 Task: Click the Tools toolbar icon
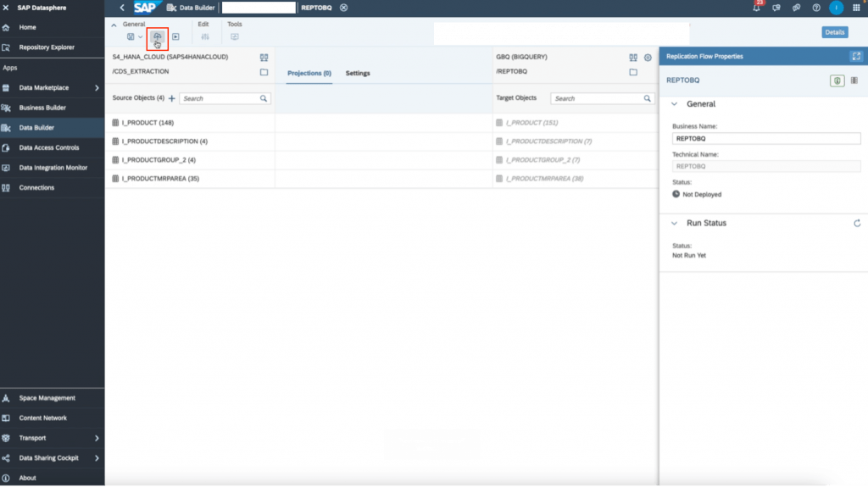[x=235, y=36]
